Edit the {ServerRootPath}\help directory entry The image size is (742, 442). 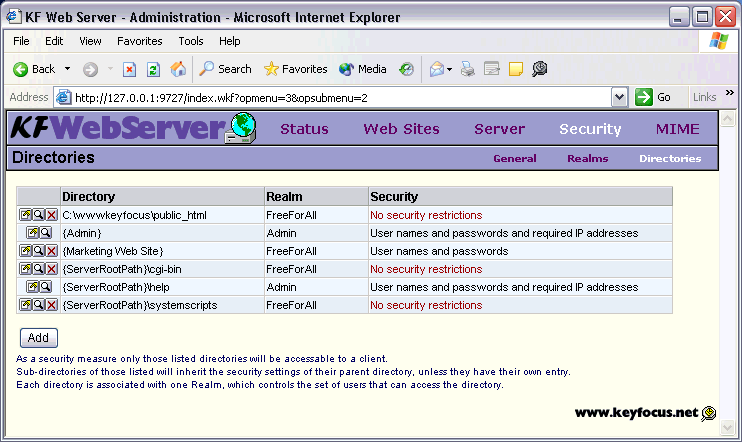click(x=32, y=287)
